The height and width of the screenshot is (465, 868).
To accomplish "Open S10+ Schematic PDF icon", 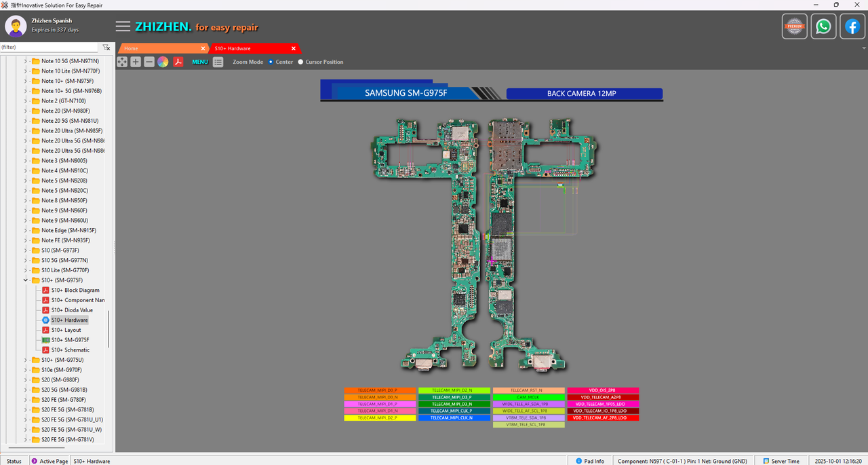I will [45, 350].
